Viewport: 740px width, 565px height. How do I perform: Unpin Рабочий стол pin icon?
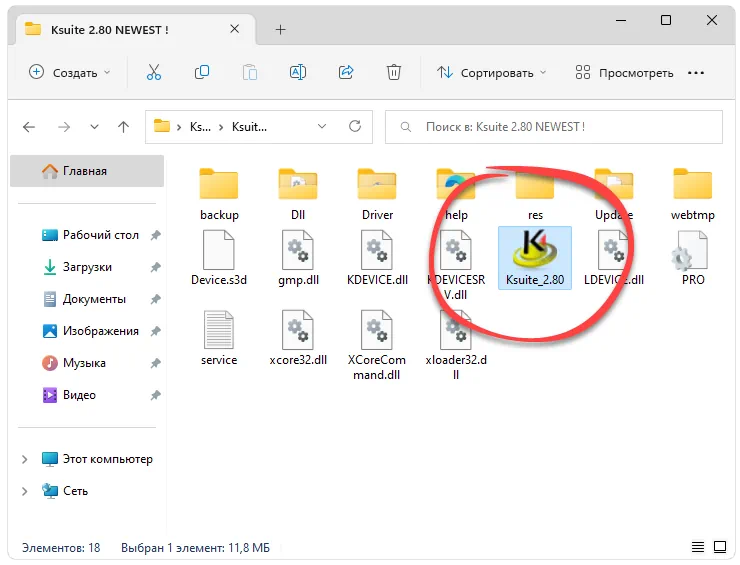pos(155,235)
